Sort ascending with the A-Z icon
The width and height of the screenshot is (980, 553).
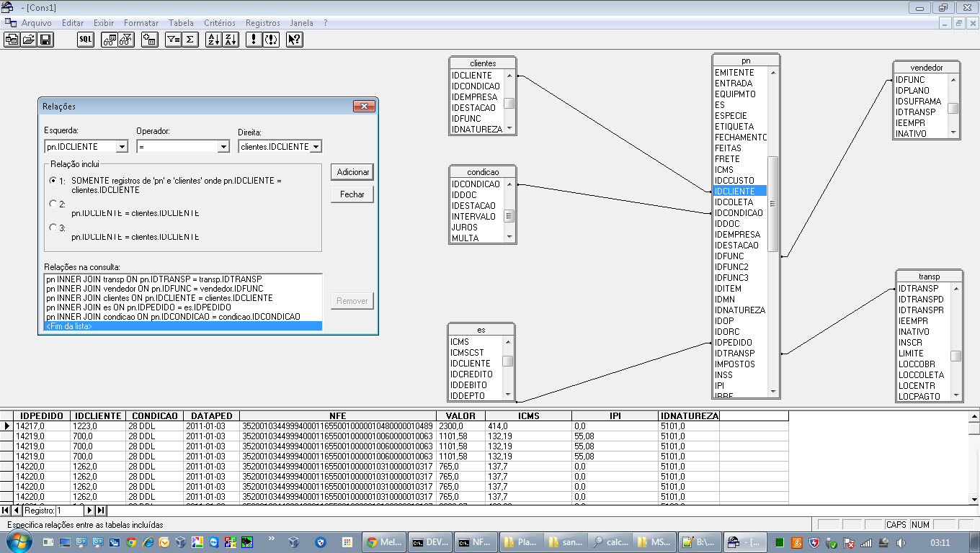pyautogui.click(x=213, y=40)
